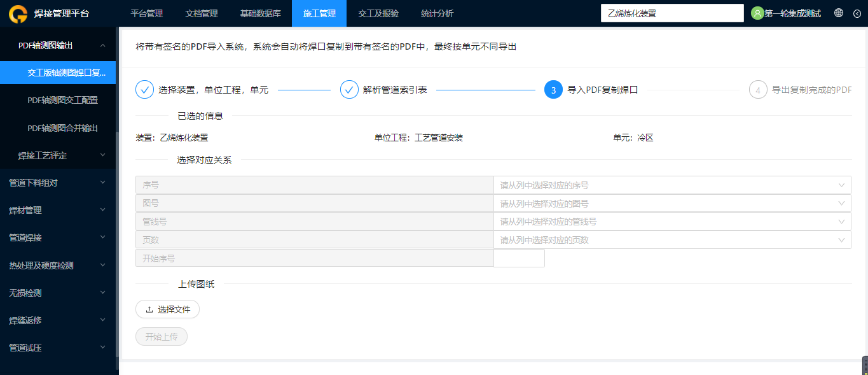The height and width of the screenshot is (375, 868).
Task: Click the 选择文件 upload button
Action: (x=168, y=309)
